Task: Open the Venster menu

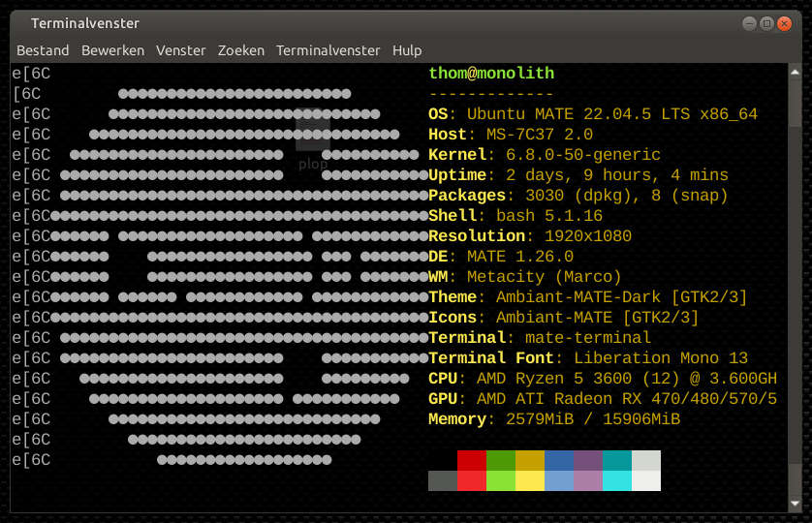Action: 181,50
